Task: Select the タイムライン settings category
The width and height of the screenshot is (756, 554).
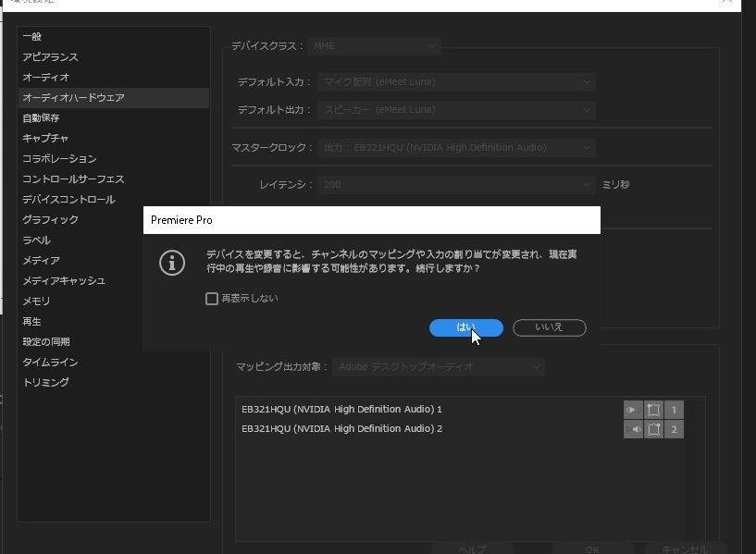Action: [50, 362]
